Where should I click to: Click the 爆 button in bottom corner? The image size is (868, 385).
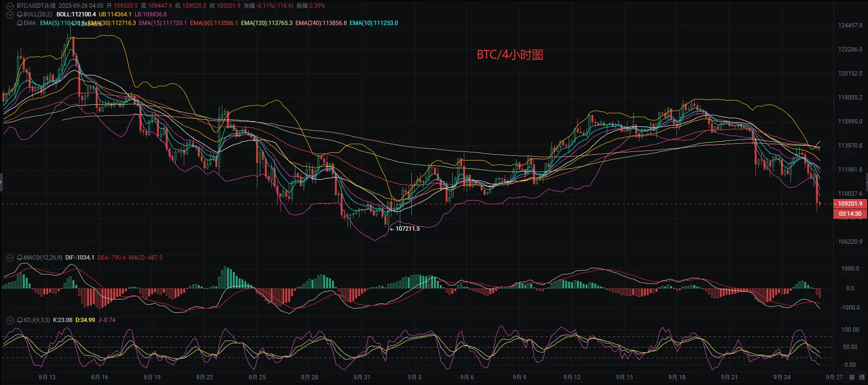pos(862,377)
